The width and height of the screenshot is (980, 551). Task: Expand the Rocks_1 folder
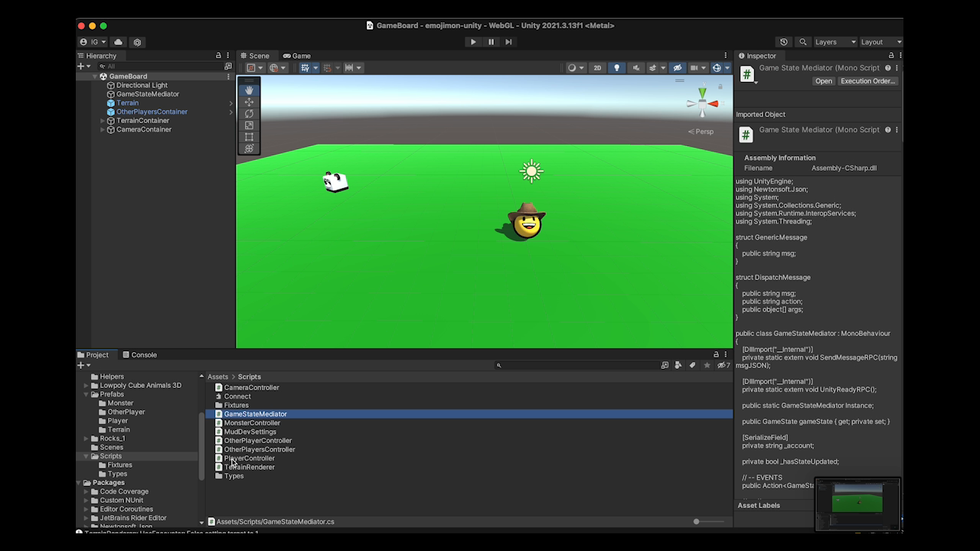87,439
